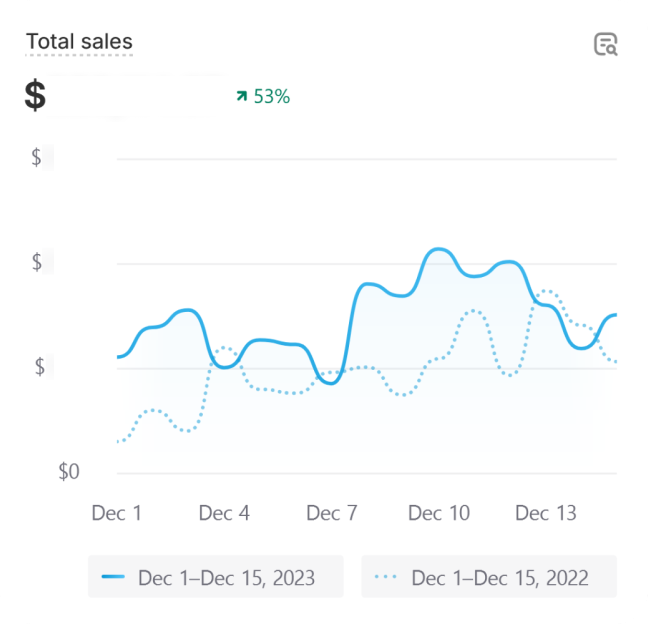Click the $0 y-axis label

coord(68,472)
